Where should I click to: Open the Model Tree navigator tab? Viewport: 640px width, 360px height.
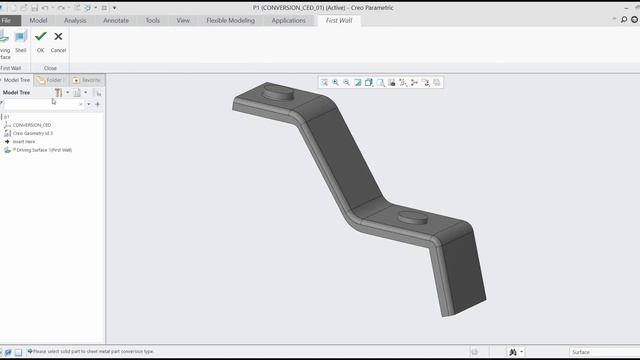click(16, 80)
